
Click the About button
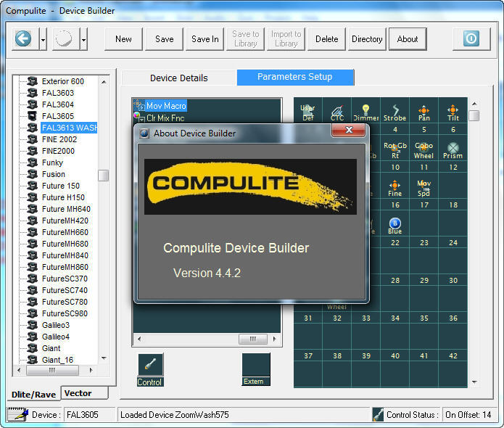pyautogui.click(x=408, y=39)
